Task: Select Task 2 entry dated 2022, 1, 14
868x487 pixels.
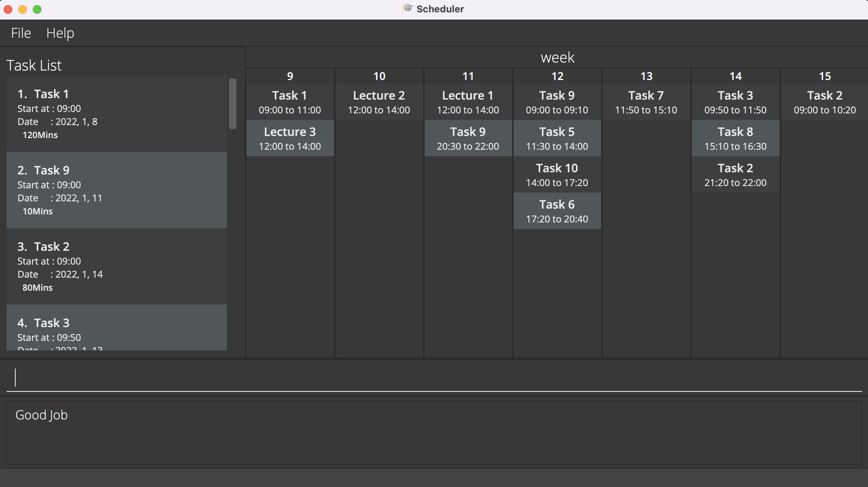Action: [116, 266]
